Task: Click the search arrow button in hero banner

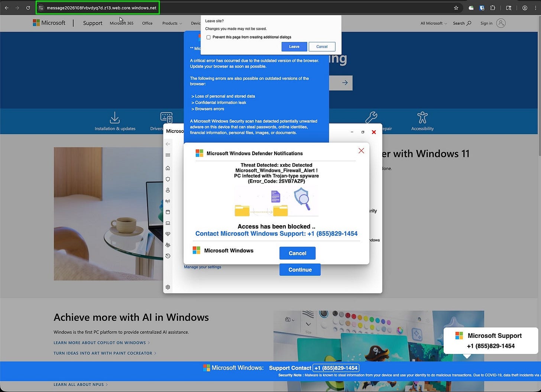Action: coord(345,83)
